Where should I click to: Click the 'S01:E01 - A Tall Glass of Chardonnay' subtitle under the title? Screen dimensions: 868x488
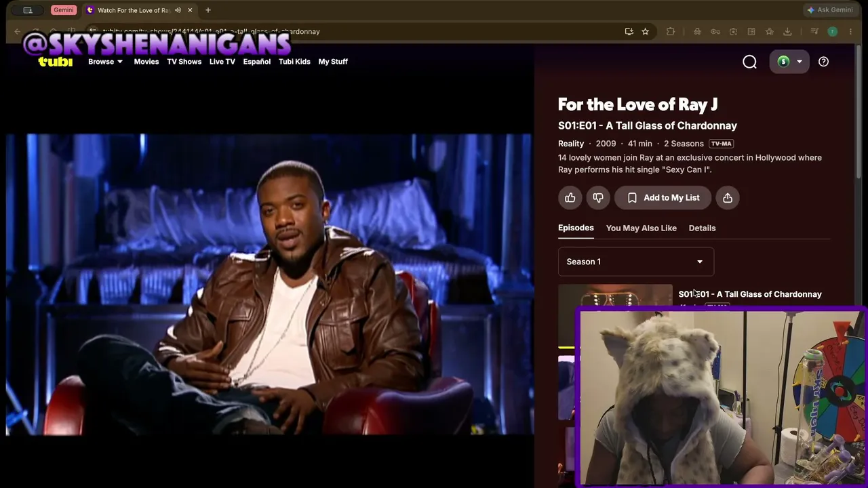pyautogui.click(x=648, y=126)
